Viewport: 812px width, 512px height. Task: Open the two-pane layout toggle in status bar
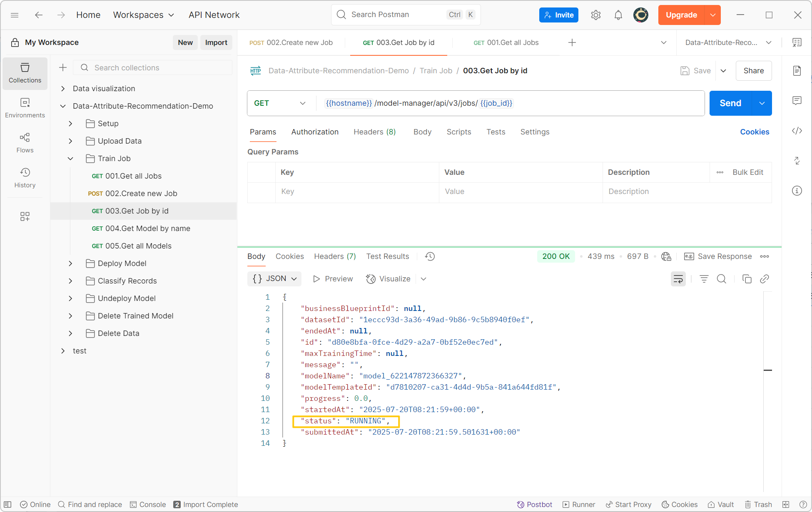[x=786, y=505]
